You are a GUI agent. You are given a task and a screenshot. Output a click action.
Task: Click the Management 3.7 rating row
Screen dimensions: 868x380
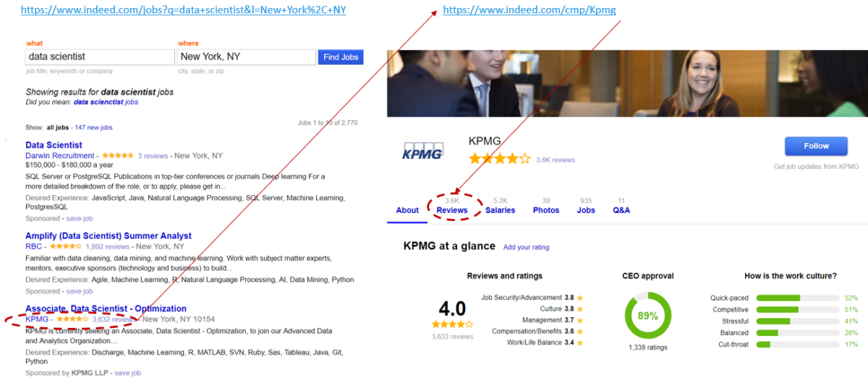pos(553,320)
